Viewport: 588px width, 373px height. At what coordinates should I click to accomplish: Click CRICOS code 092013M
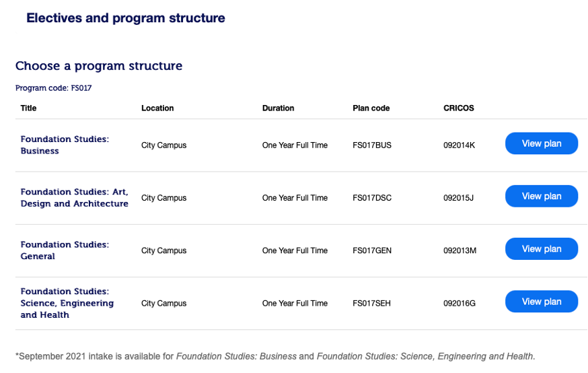[460, 250]
